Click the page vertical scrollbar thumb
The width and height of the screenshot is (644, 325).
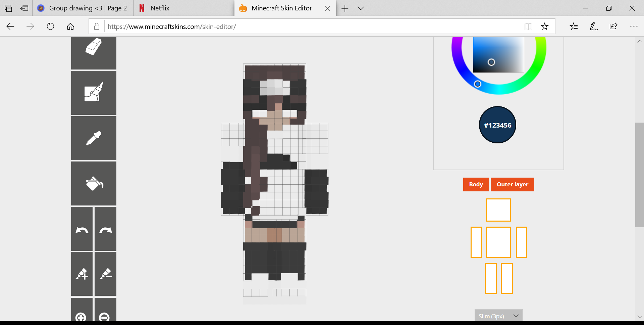coord(639,175)
